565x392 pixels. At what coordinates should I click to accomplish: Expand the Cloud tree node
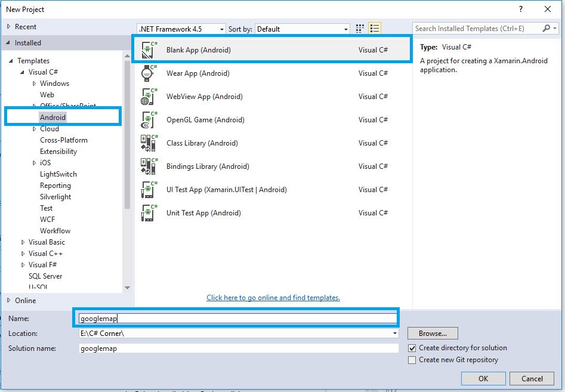[x=34, y=129]
